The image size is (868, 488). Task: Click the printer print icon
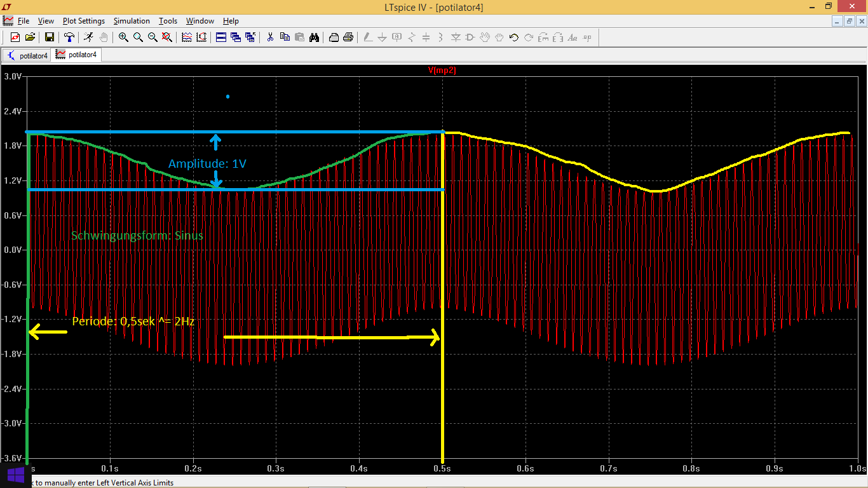tap(348, 37)
